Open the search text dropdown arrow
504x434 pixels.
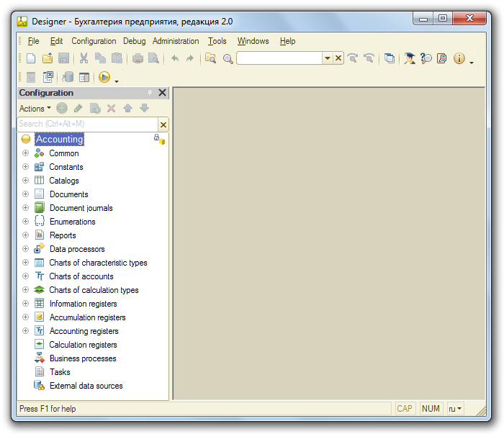tap(327, 58)
